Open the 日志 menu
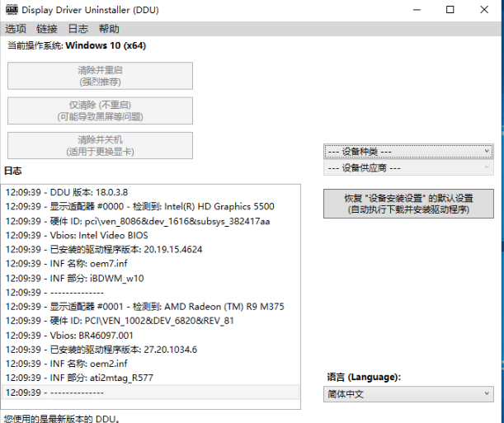This screenshot has width=504, height=423. point(78,29)
